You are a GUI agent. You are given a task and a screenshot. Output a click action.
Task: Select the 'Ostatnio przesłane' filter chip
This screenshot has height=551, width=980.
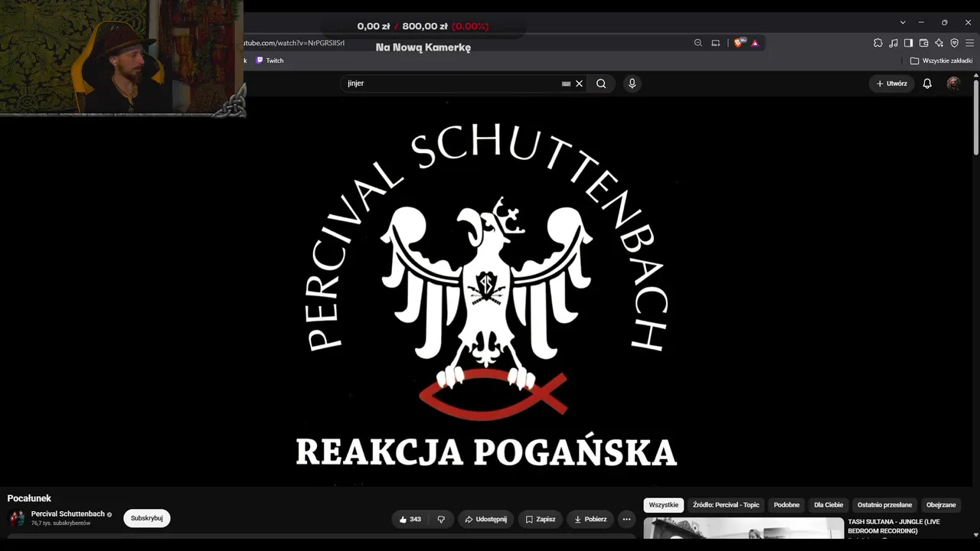(884, 505)
